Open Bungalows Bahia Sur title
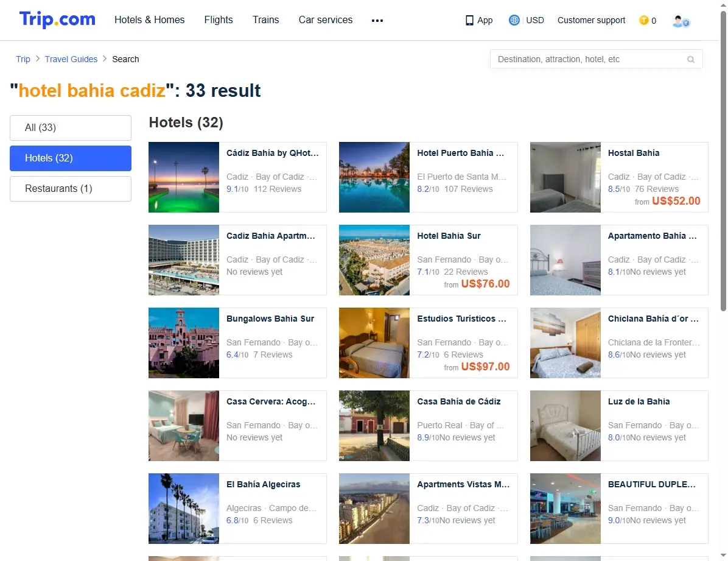The height and width of the screenshot is (561, 728). click(270, 319)
